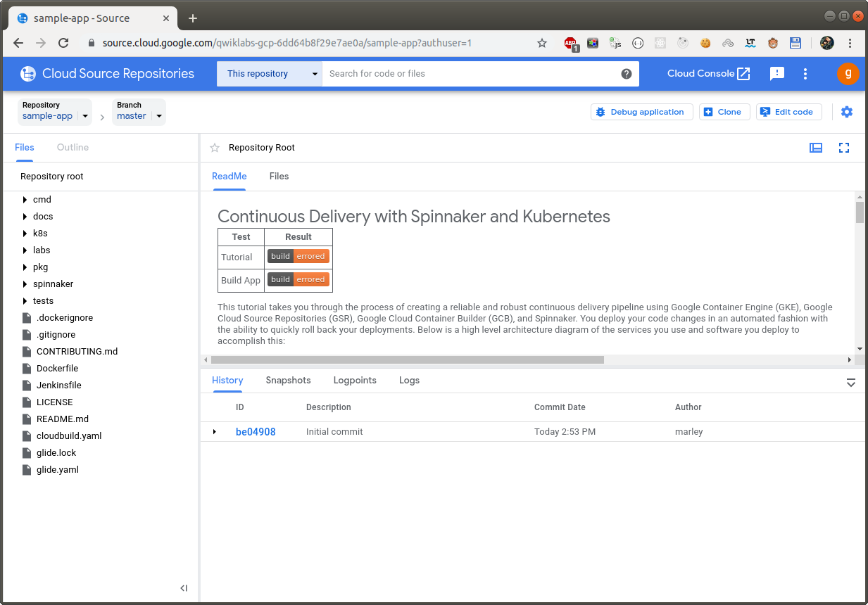
Task: Open README.md in file tree
Action: 63,419
